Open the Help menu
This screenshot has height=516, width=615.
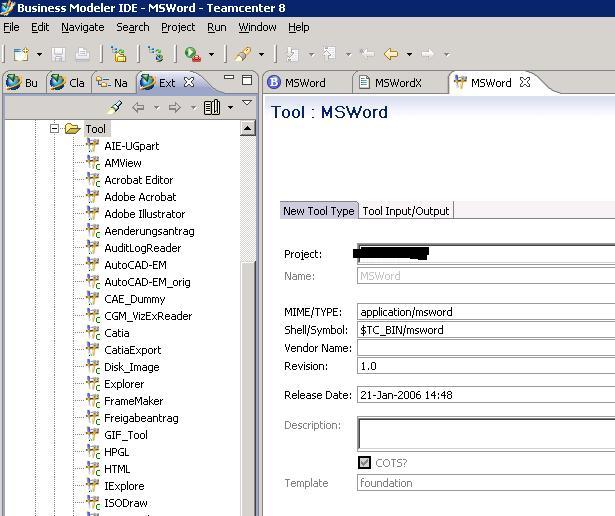pos(299,27)
